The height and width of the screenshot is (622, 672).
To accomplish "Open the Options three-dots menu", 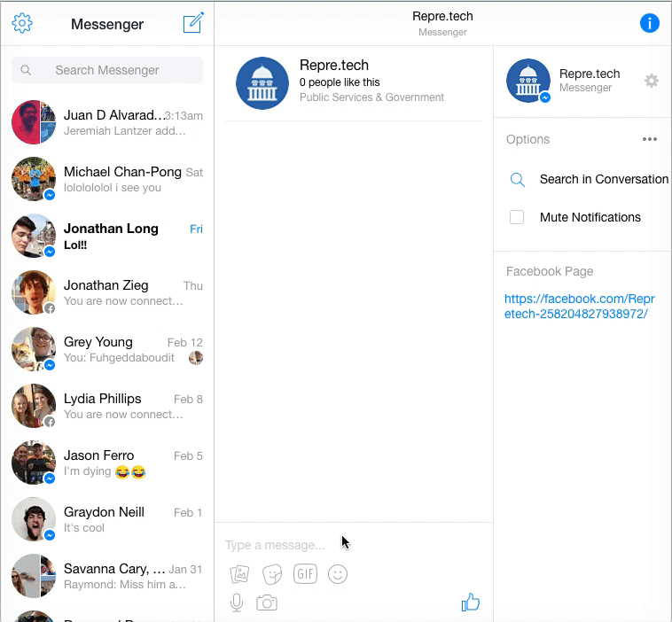I will pos(650,139).
